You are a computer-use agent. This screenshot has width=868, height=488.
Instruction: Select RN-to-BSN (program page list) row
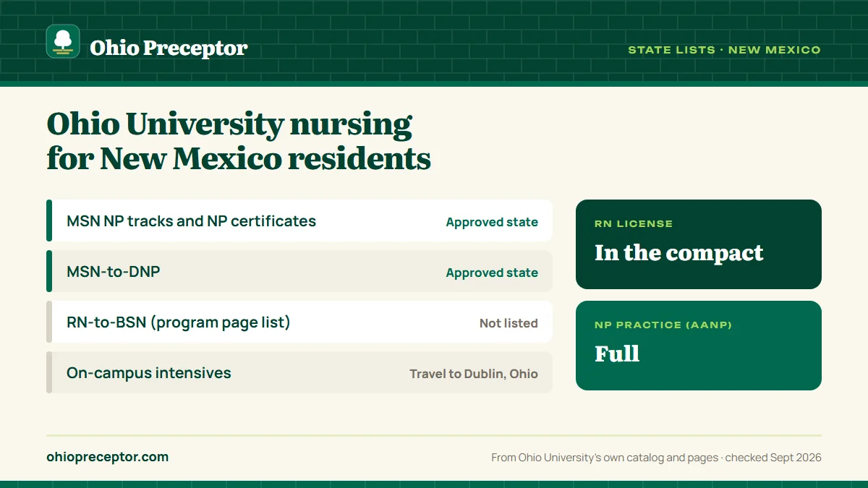pyautogui.click(x=299, y=322)
